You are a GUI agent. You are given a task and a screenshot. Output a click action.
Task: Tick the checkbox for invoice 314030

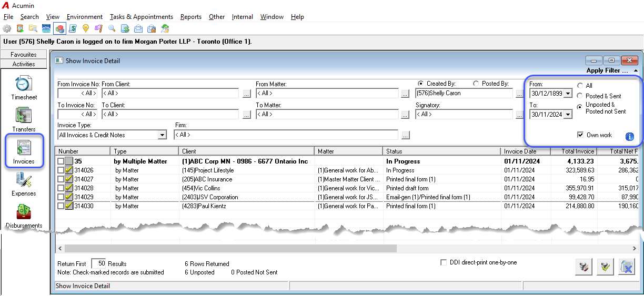tap(61, 206)
